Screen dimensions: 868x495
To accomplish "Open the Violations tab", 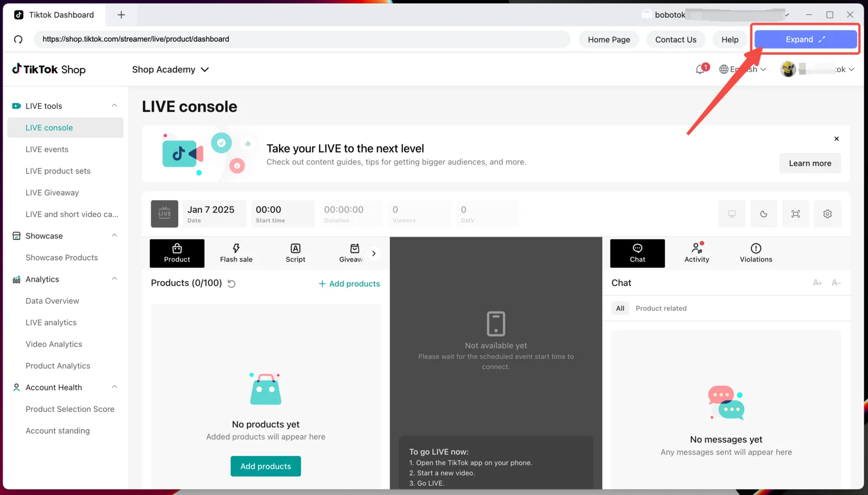I will tap(756, 253).
